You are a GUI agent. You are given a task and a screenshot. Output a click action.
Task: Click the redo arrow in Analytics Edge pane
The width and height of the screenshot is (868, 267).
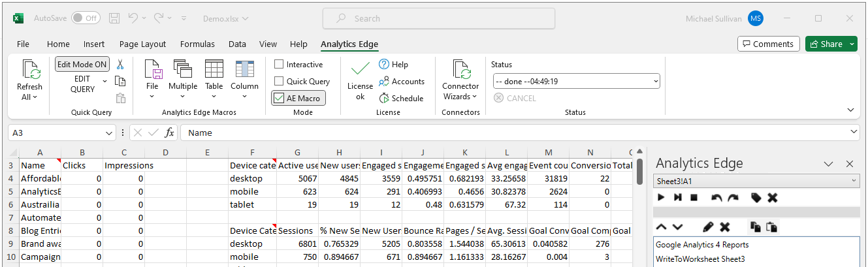733,197
